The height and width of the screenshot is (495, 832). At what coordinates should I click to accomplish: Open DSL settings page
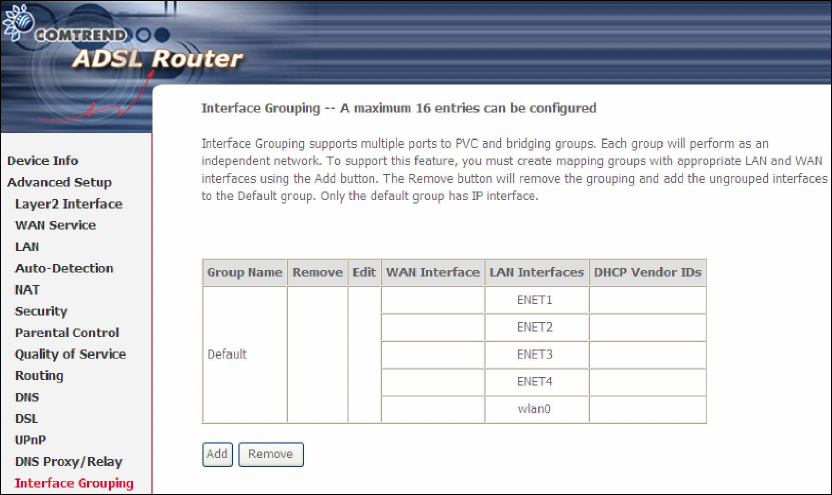point(27,419)
